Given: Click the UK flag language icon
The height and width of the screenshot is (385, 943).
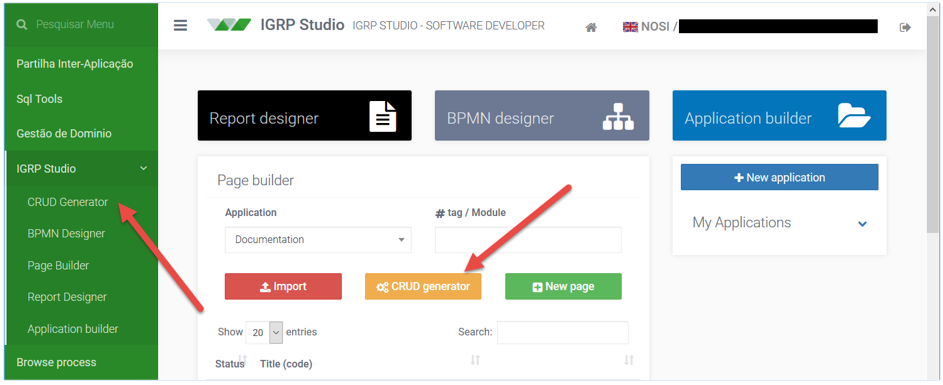Looking at the screenshot, I should point(630,27).
